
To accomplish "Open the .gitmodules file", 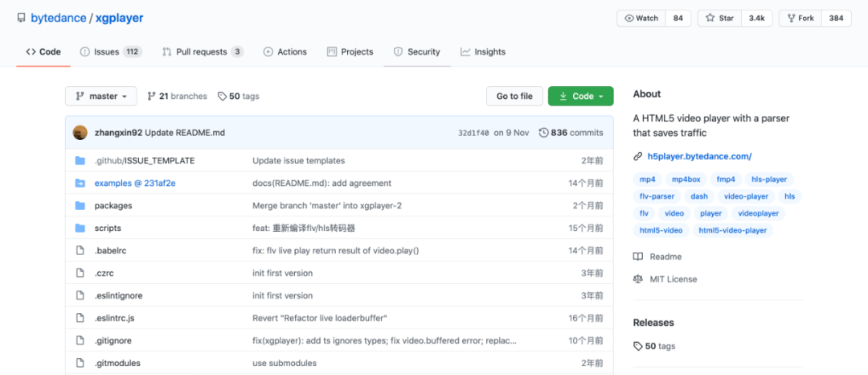I will point(117,364).
